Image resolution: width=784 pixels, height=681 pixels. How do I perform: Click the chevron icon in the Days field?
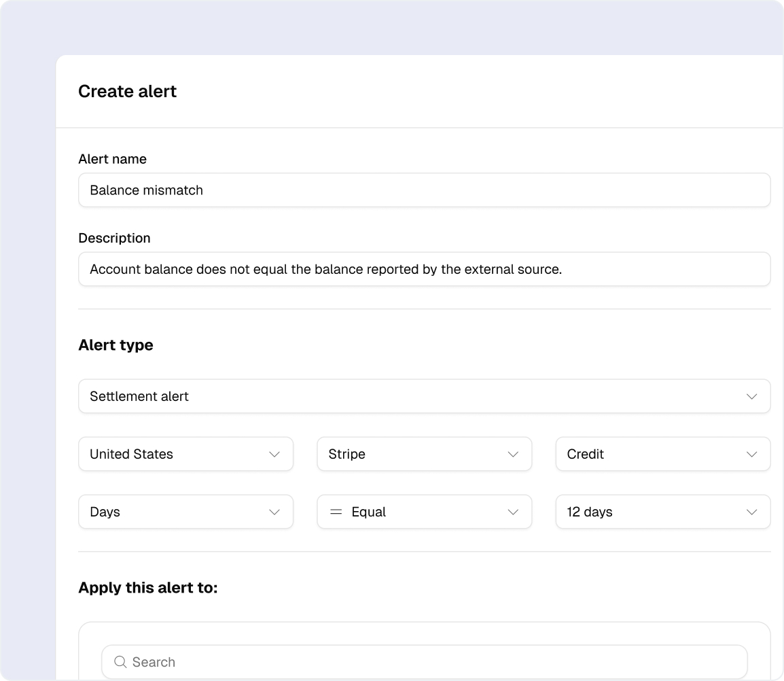click(x=274, y=512)
